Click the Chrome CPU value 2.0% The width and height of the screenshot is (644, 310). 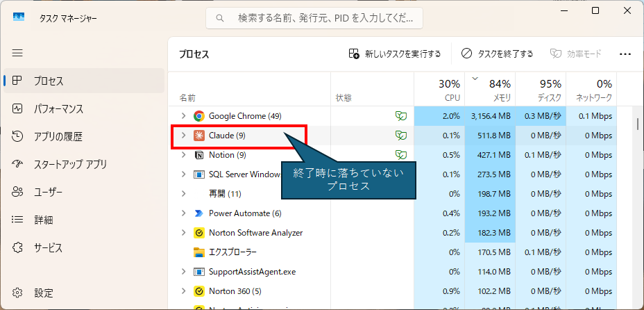(452, 116)
